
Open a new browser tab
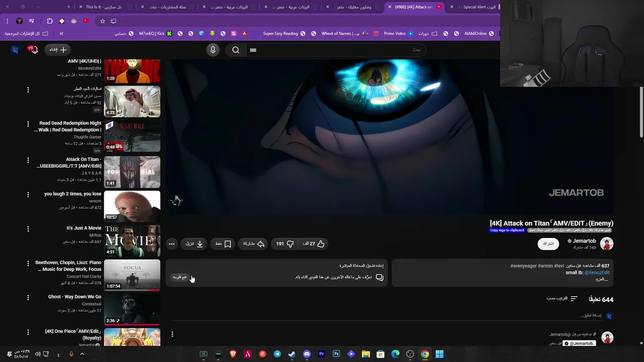pos(69,7)
